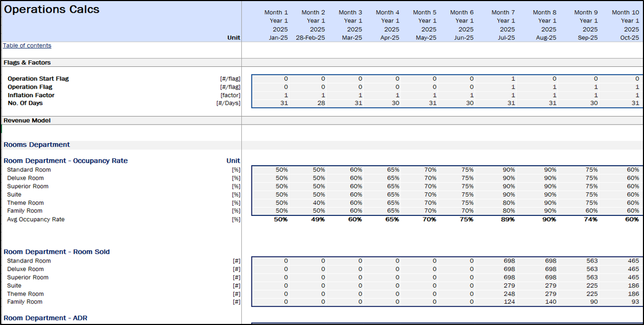Select Room Department - Occupancy Rate heading
Viewport: 644px width, 325px height.
66,161
